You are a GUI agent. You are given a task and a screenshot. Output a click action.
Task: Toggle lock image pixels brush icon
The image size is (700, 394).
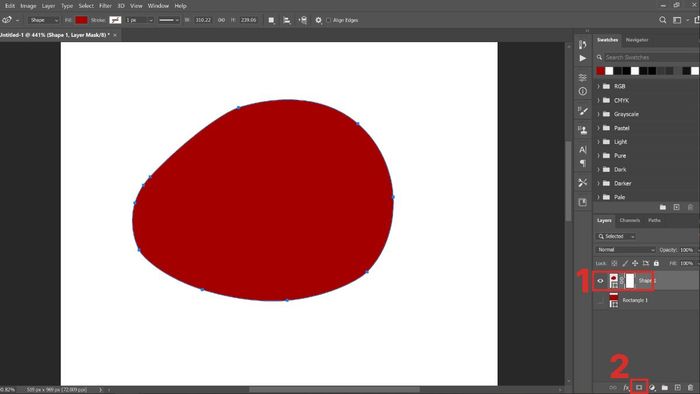pyautogui.click(x=625, y=263)
